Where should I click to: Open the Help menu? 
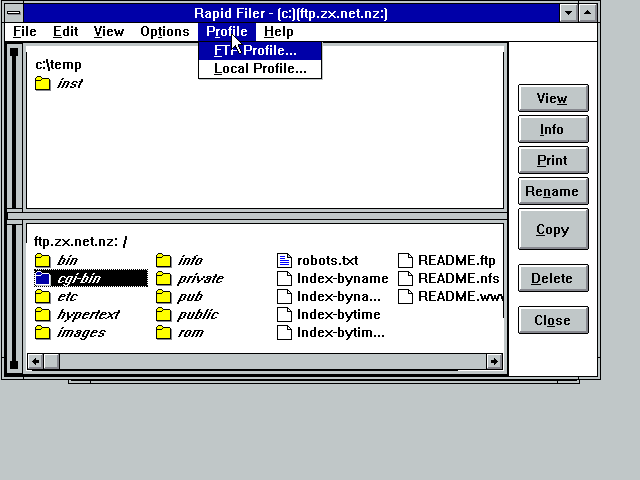pyautogui.click(x=279, y=31)
